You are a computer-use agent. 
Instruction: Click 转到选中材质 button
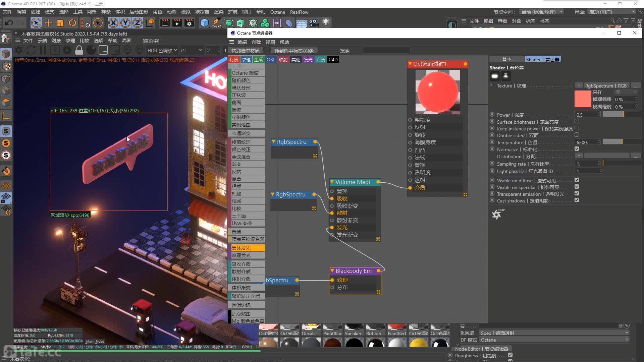click(245, 51)
